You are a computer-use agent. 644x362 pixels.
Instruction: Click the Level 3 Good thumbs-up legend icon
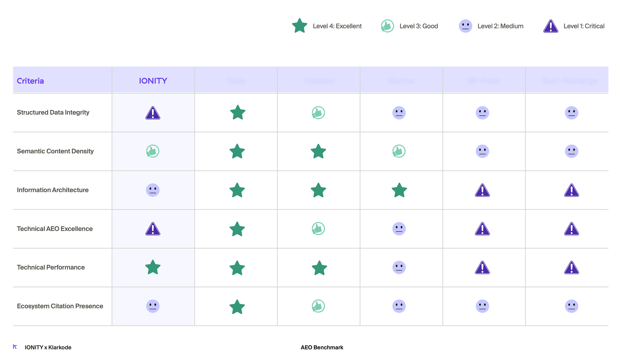click(x=387, y=26)
